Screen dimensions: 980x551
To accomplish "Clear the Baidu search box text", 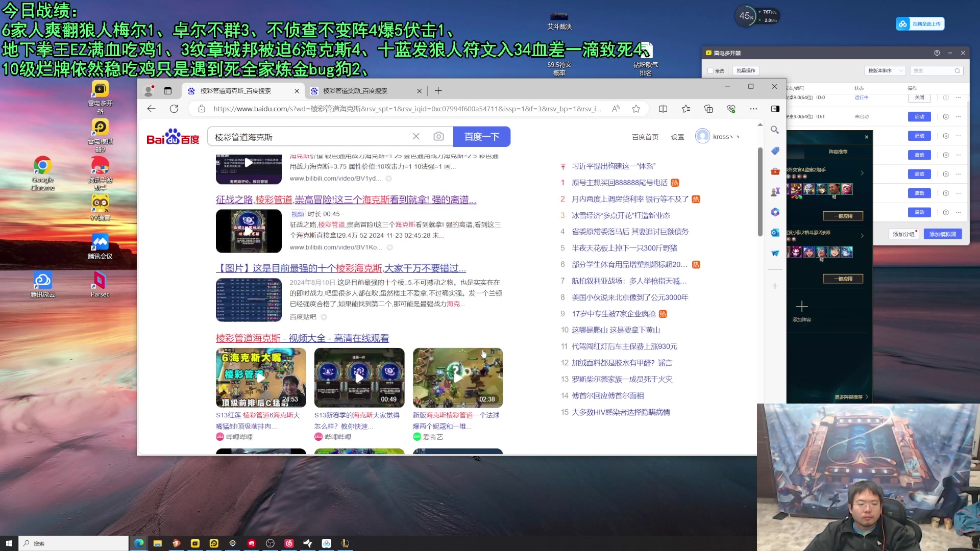I will click(x=416, y=137).
